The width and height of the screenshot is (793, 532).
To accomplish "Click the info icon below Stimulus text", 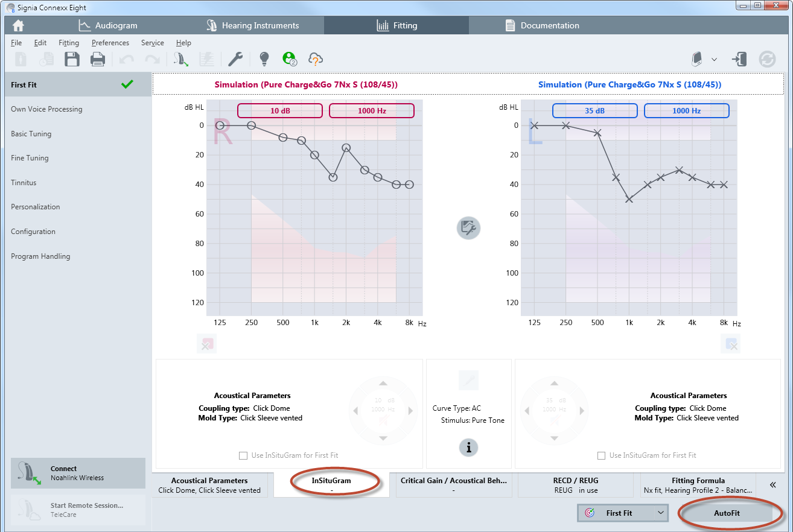I will [x=468, y=447].
